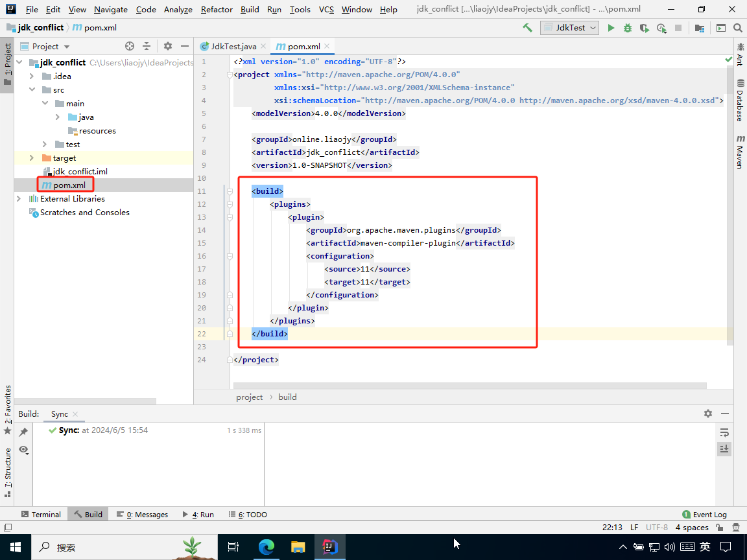Open the 4: Run tool window
The width and height of the screenshot is (747, 560).
[198, 514]
